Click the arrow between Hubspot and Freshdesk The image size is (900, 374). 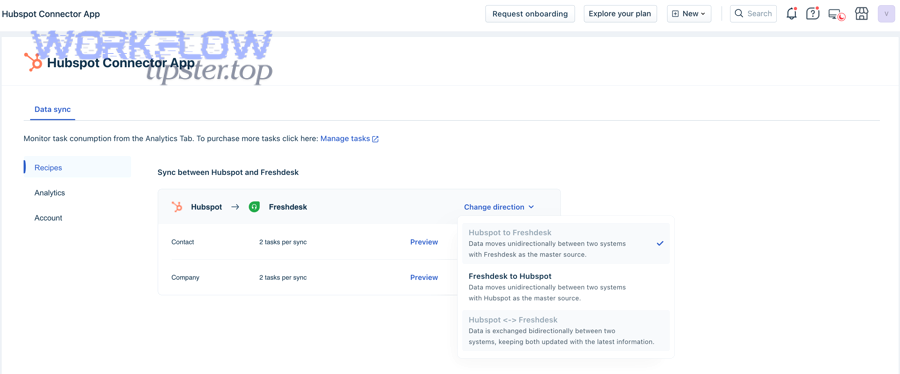click(x=235, y=207)
